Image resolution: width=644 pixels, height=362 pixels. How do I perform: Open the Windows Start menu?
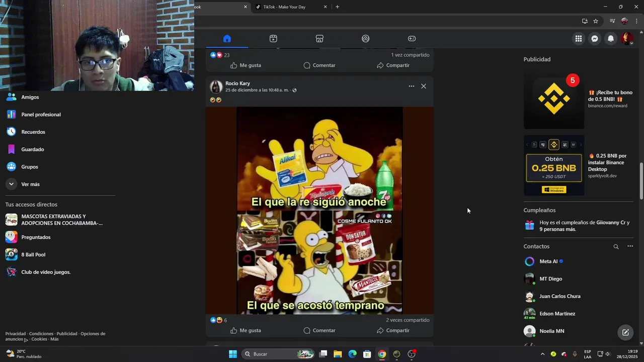233,354
